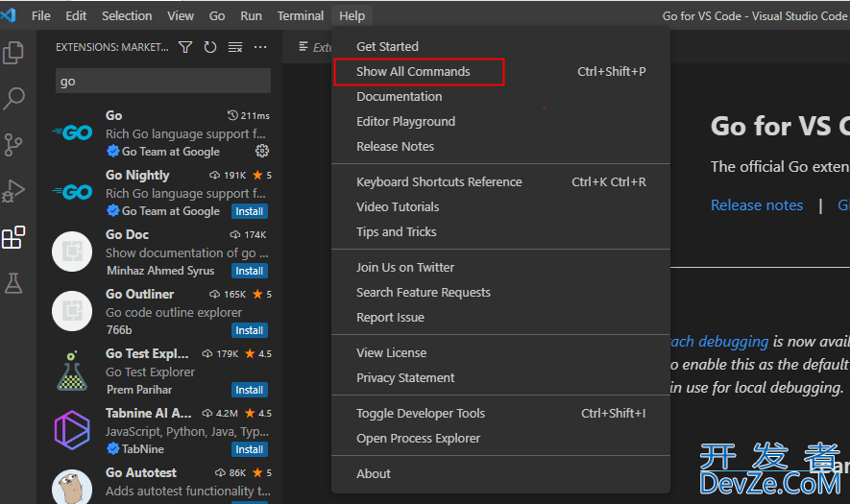Screen dimensions: 850x504
Task: Open the Go menu
Action: click(x=217, y=15)
